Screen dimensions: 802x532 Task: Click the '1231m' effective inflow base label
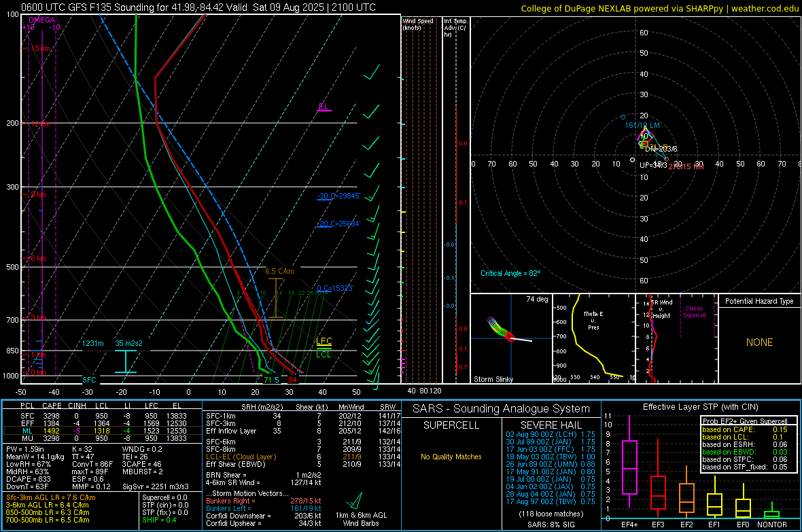point(92,343)
